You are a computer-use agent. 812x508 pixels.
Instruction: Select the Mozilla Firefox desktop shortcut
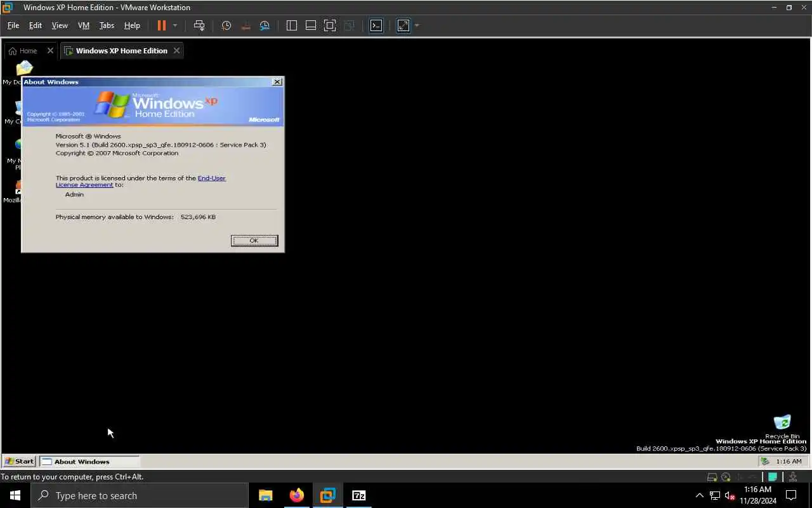tap(13, 190)
